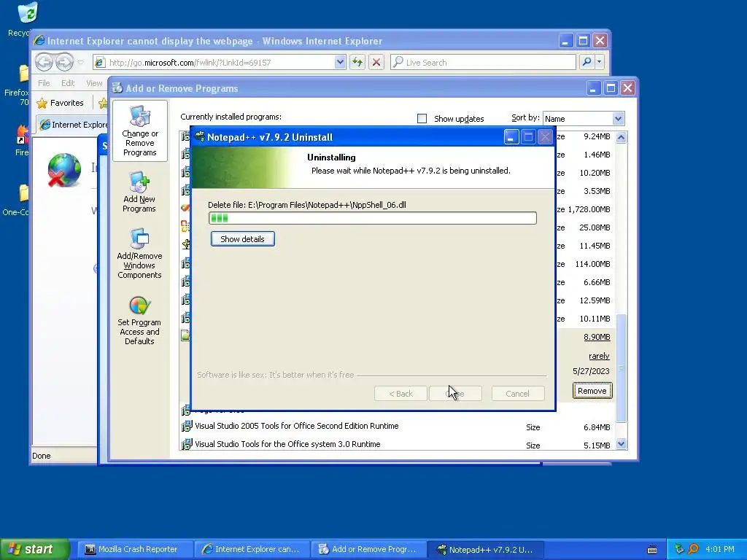Open the Edit menu in Internet Explorer
The height and width of the screenshot is (560, 747).
68,83
